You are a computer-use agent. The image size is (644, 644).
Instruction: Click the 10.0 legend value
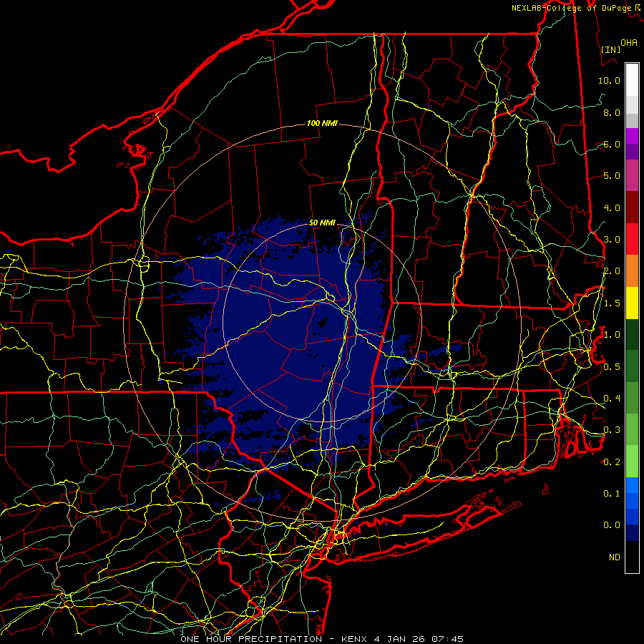[609, 80]
